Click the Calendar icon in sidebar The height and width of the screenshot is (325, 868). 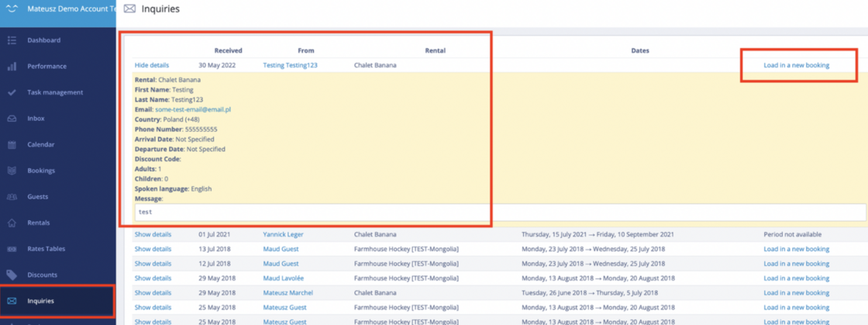[12, 145]
